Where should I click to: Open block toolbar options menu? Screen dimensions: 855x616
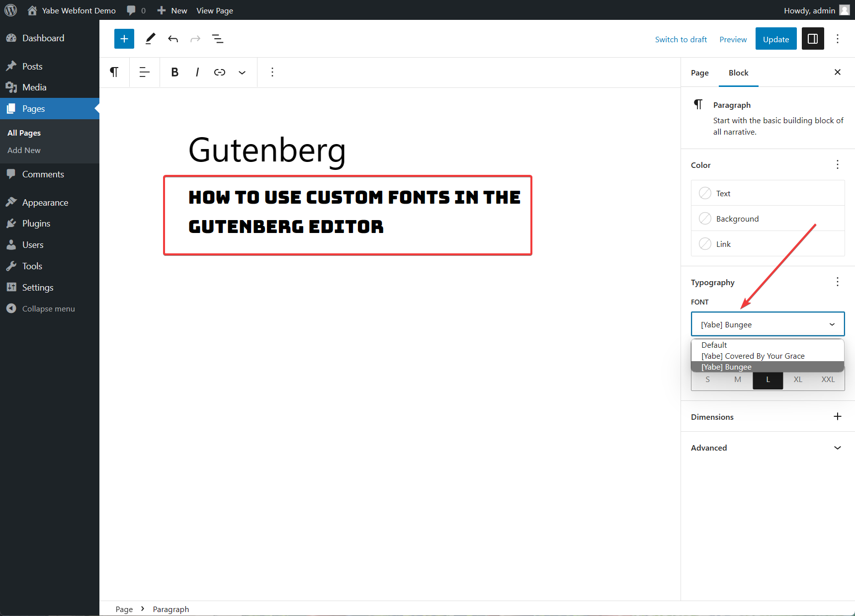click(272, 73)
